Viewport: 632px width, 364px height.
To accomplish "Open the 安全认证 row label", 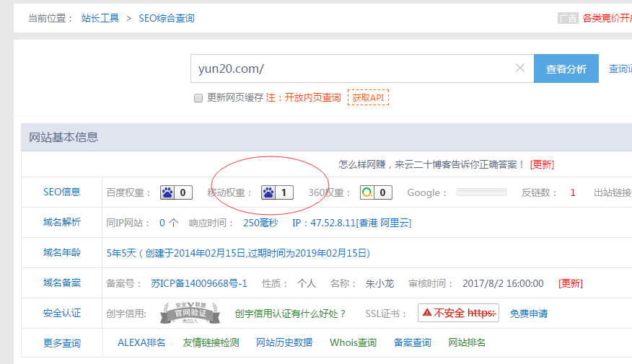I will pos(61,313).
